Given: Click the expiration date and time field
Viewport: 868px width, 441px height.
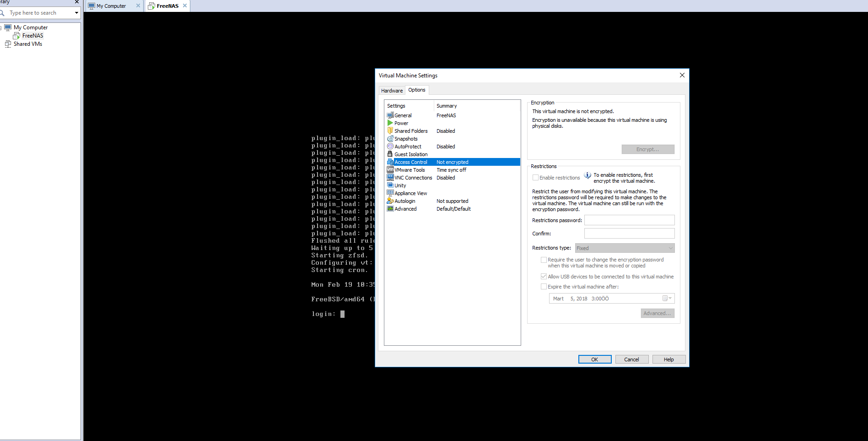Looking at the screenshot, I should pyautogui.click(x=612, y=299).
